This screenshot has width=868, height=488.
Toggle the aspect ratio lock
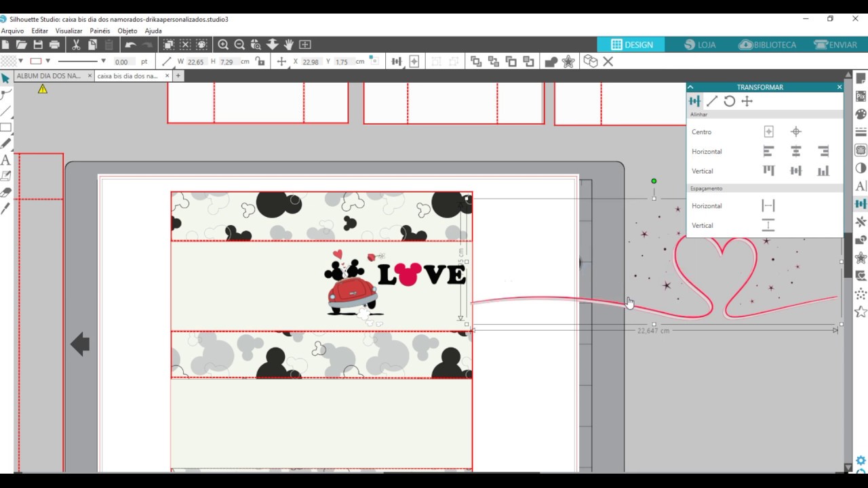[260, 61]
